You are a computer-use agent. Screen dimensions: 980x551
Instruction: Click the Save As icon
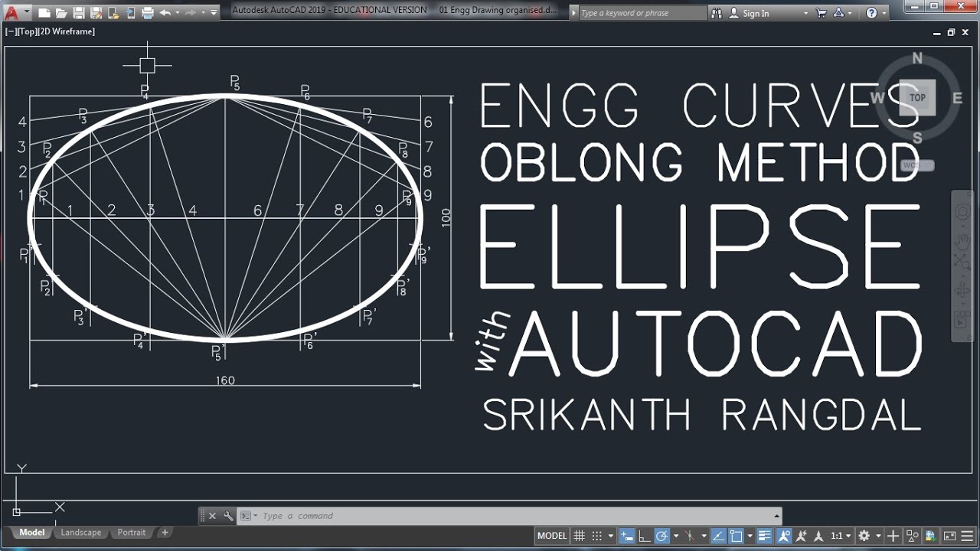click(96, 13)
